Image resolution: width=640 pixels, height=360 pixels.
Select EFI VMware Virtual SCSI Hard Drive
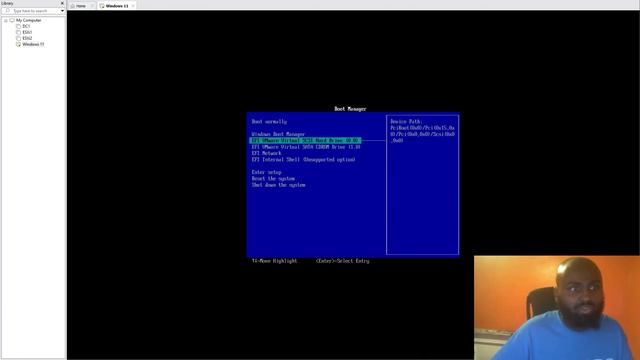(305, 140)
